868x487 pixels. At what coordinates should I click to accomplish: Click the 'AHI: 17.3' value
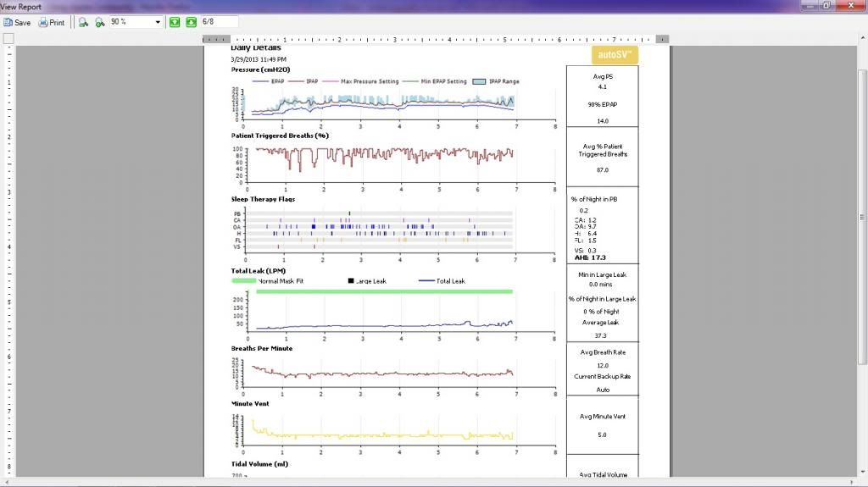coord(590,257)
